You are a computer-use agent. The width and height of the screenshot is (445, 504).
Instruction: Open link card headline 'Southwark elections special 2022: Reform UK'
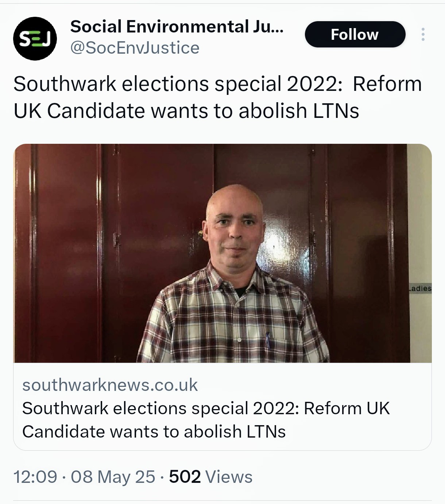pos(206,408)
